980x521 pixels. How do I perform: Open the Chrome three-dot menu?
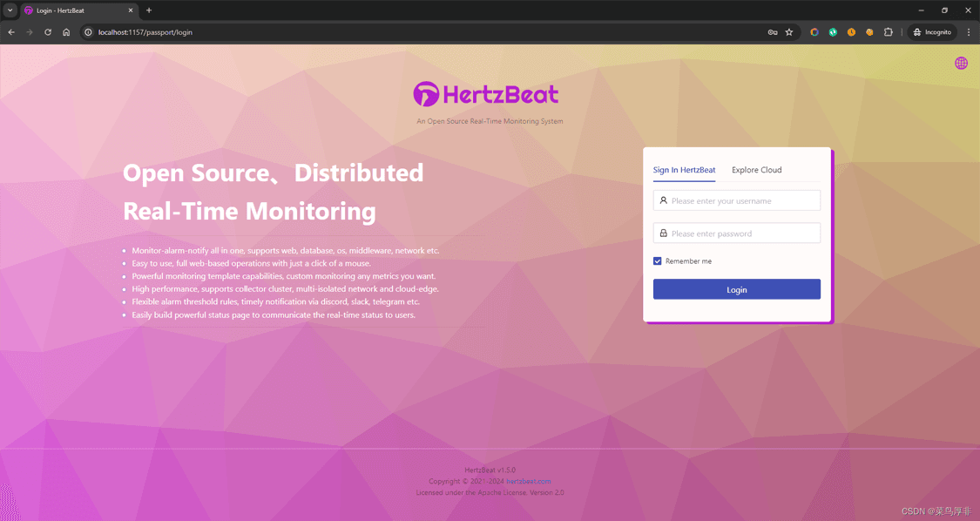click(969, 32)
